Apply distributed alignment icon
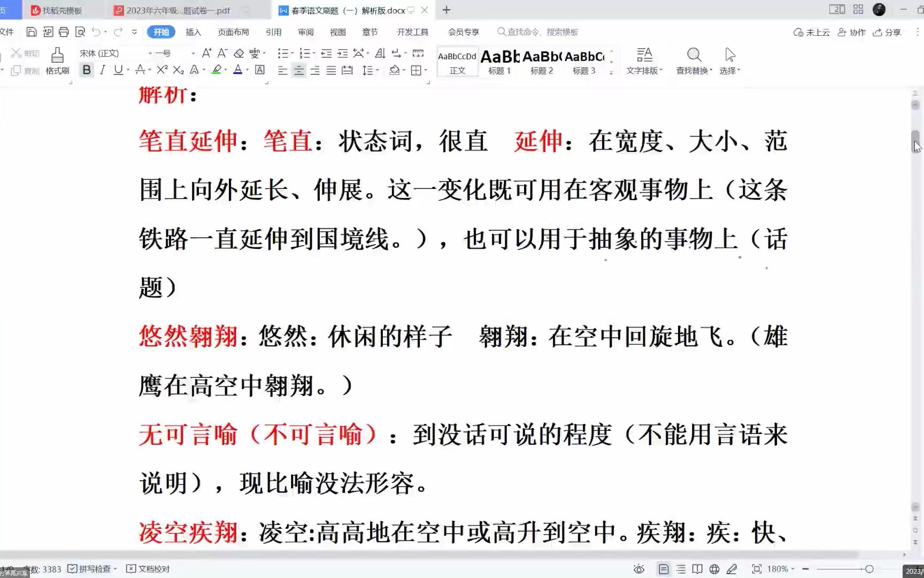Image resolution: width=924 pixels, height=578 pixels. (347, 70)
